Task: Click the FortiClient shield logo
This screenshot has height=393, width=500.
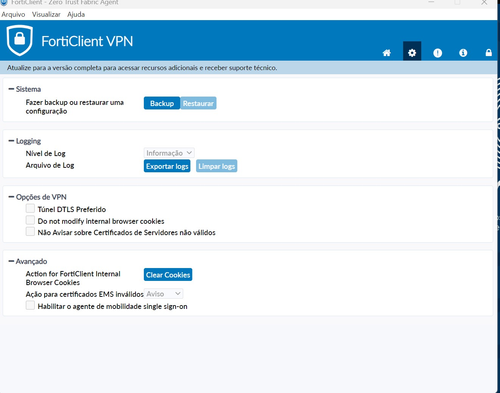Action: pos(20,40)
